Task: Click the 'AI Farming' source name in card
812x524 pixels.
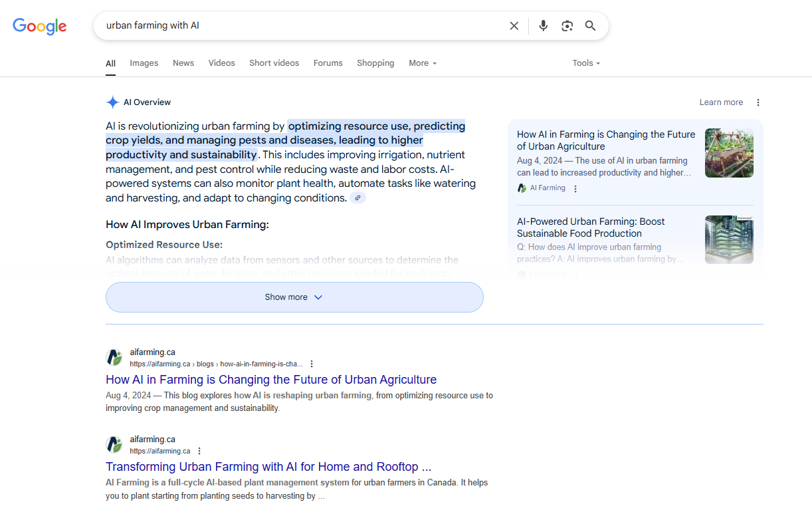Action: pos(548,188)
